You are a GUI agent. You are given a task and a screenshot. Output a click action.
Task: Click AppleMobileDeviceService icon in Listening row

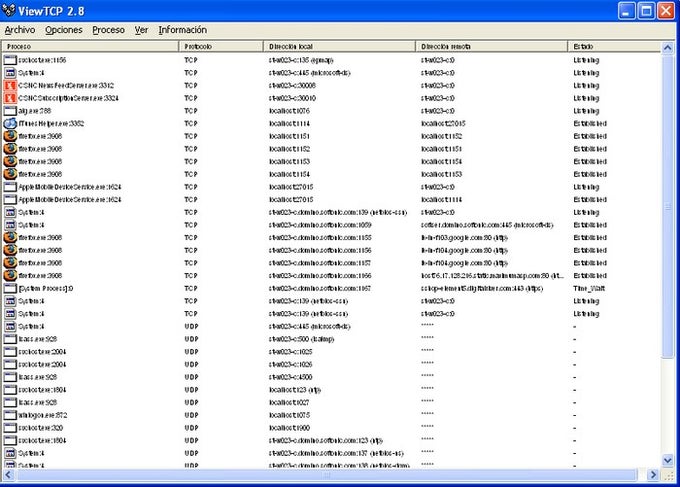[x=10, y=187]
